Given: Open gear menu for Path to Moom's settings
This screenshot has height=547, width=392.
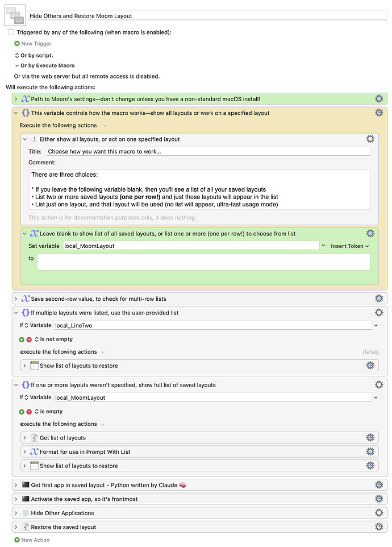Looking at the screenshot, I should 379,99.
